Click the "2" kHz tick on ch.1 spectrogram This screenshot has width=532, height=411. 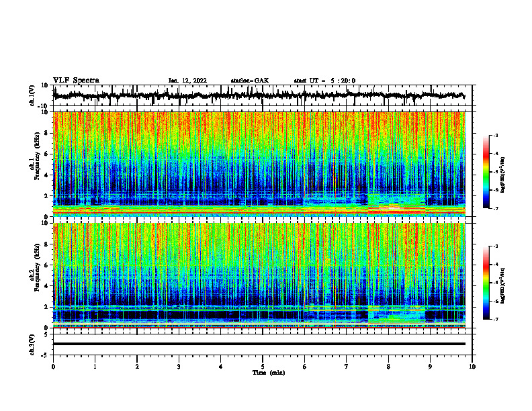pos(46,195)
